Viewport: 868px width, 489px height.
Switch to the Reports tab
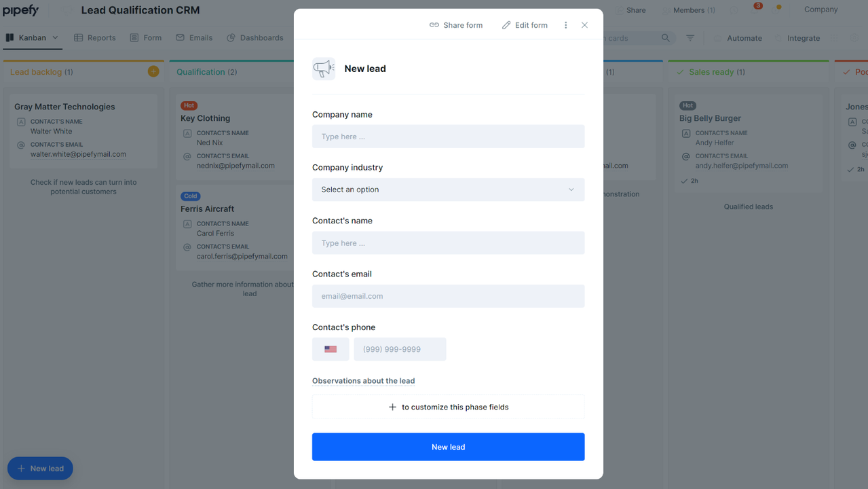pos(94,38)
